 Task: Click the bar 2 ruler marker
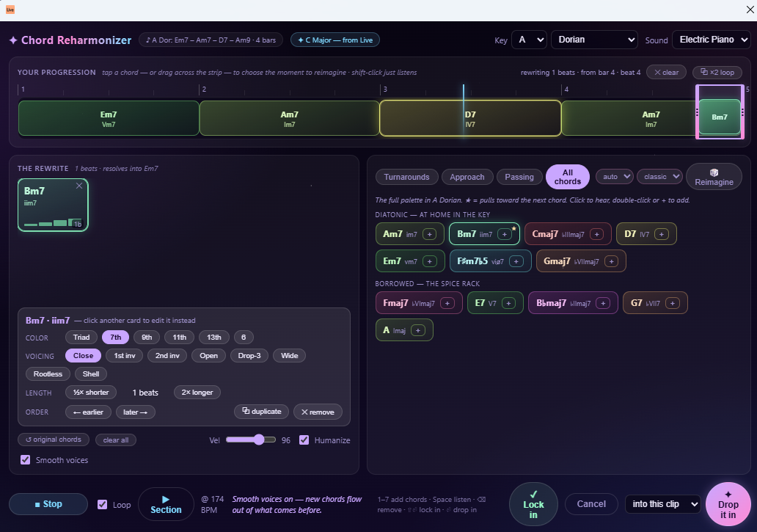point(202,90)
